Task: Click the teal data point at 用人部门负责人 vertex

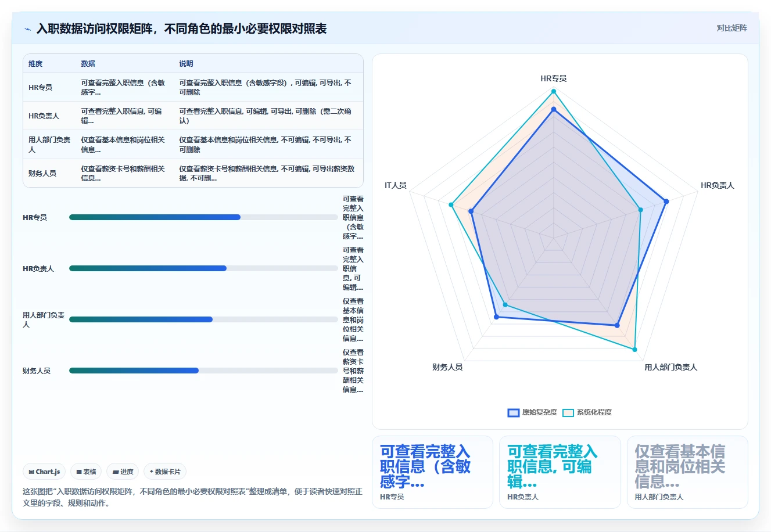Action: [x=634, y=350]
